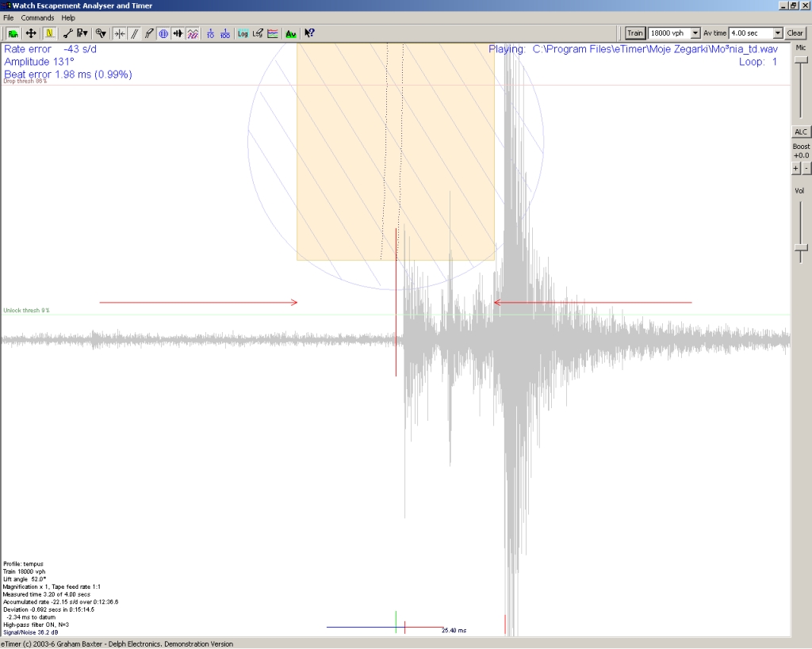The image size is (812, 649).
Task: Toggle the yellow waveform display button
Action: click(x=49, y=33)
